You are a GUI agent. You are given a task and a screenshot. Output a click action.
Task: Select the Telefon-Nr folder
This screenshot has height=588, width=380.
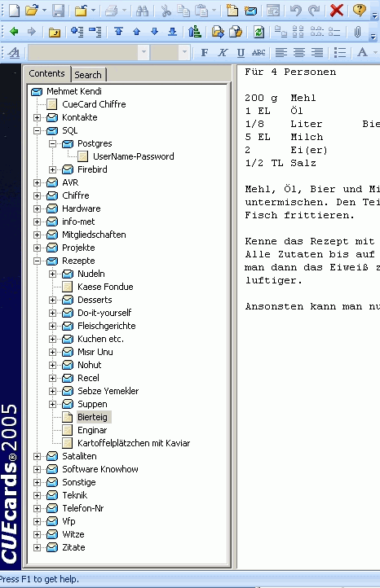pyautogui.click(x=82, y=508)
